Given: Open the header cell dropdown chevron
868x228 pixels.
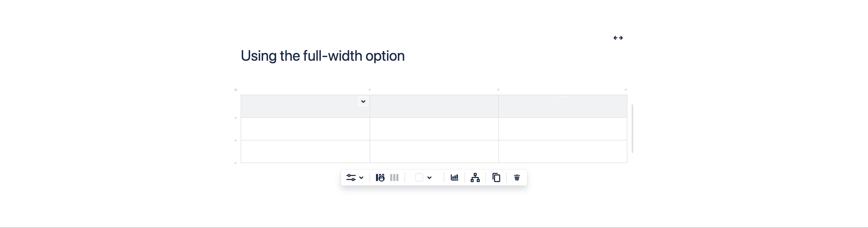Looking at the screenshot, I should [x=363, y=101].
